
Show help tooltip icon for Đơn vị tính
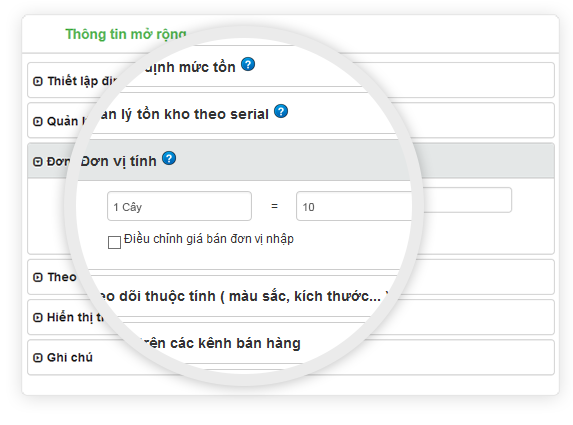click(169, 158)
